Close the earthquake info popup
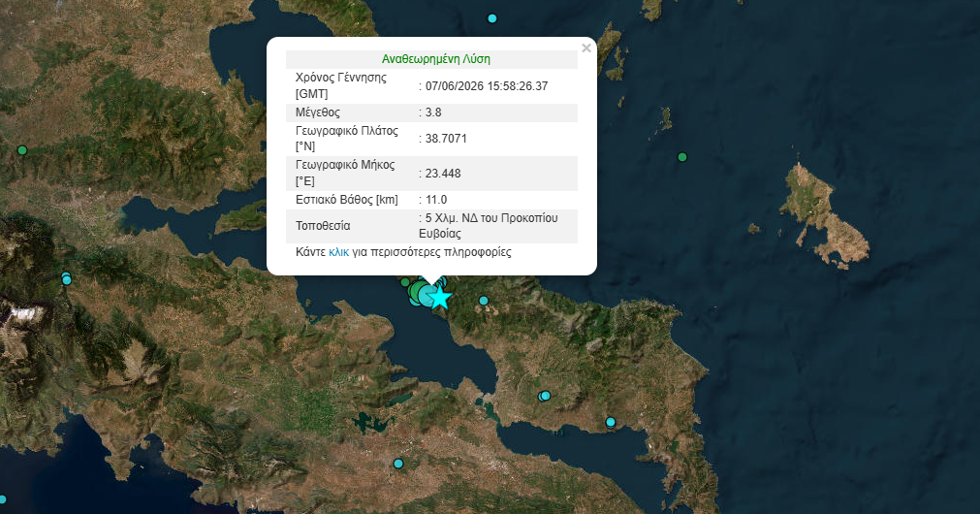Screen dimensions: 980x514 585,48
